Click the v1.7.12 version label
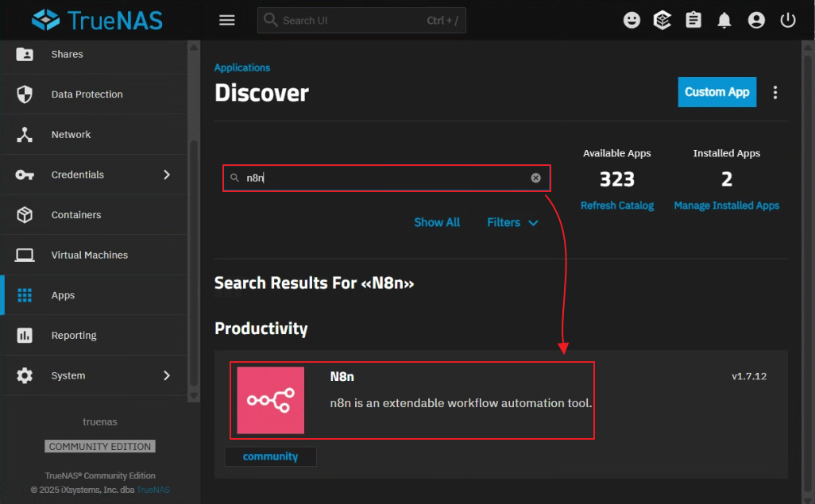 click(749, 376)
